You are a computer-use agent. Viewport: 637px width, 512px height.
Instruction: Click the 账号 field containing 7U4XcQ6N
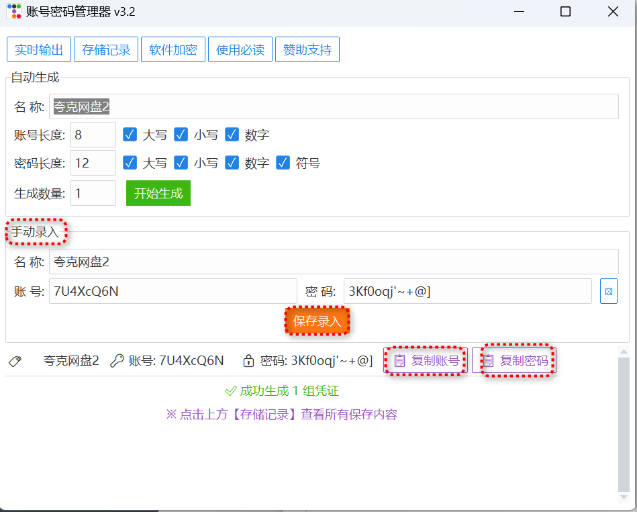[173, 291]
